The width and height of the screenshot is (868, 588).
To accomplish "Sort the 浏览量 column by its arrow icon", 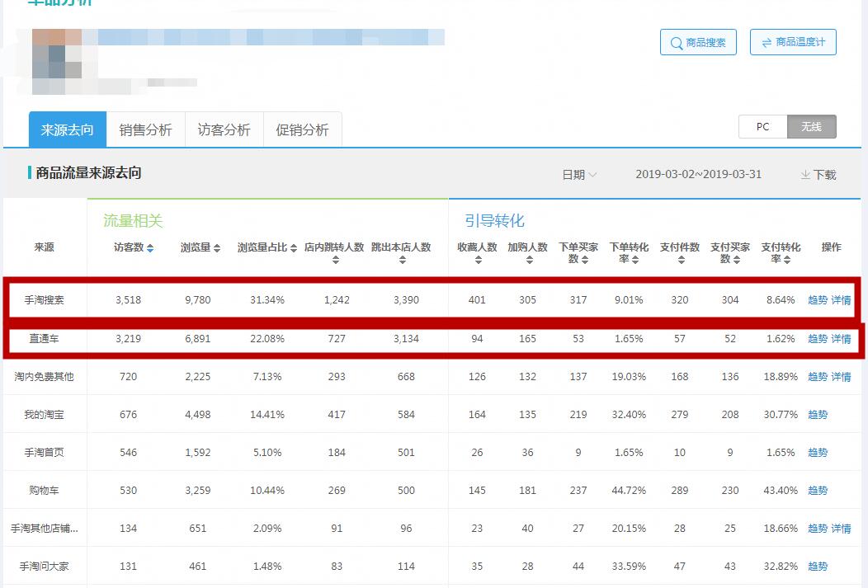I will coord(217,247).
